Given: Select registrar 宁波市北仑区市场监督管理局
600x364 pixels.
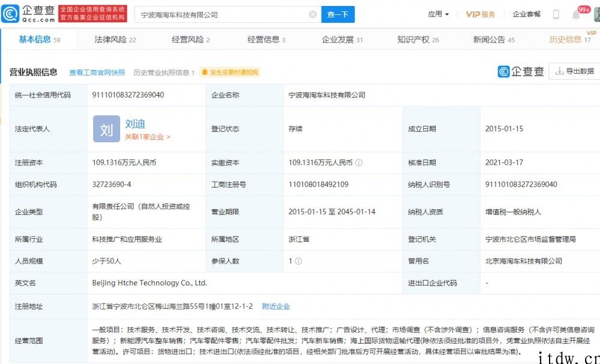Looking at the screenshot, I should [530, 239].
